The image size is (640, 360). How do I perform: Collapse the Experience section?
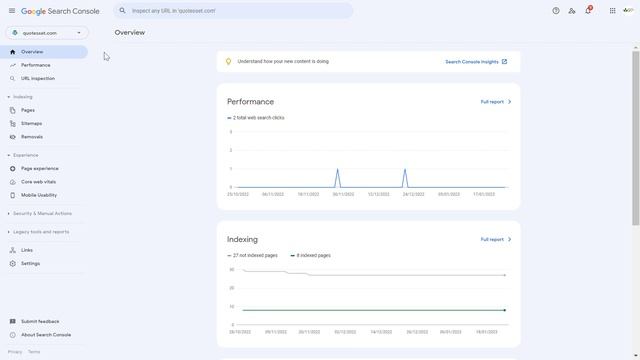coord(23,155)
